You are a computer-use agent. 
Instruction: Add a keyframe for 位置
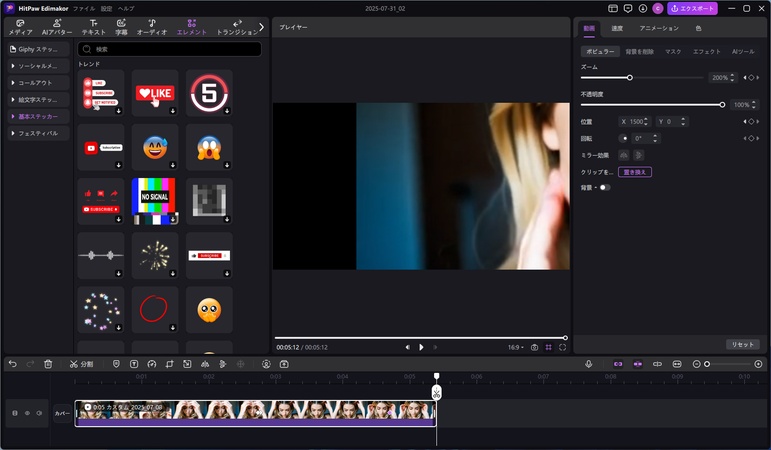click(751, 121)
